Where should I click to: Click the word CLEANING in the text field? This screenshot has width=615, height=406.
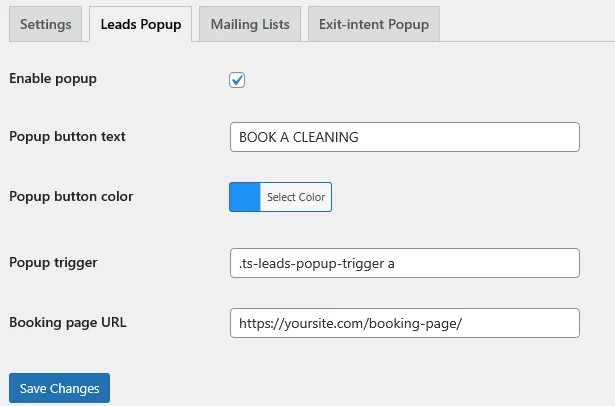(x=323, y=138)
